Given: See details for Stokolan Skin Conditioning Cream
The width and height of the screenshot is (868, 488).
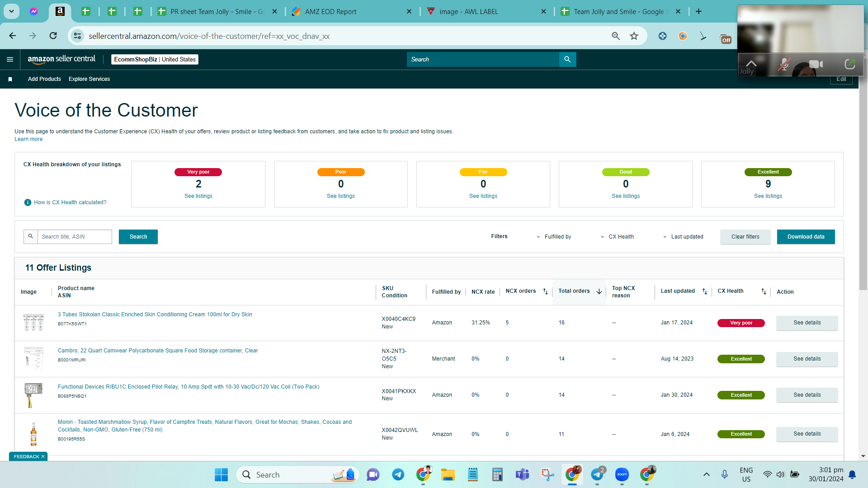Looking at the screenshot, I should click(807, 323).
